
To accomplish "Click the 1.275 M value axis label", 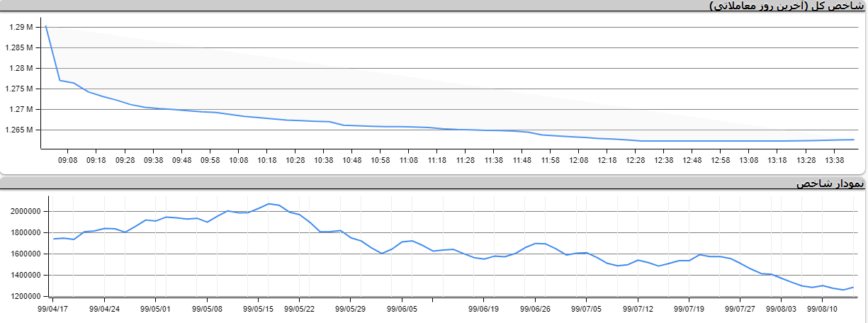I will (21, 89).
